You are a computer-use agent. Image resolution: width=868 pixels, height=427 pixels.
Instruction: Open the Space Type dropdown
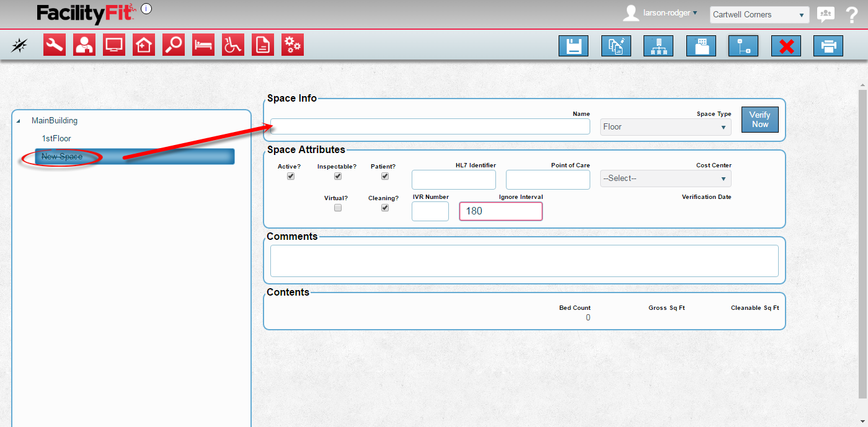pos(665,127)
